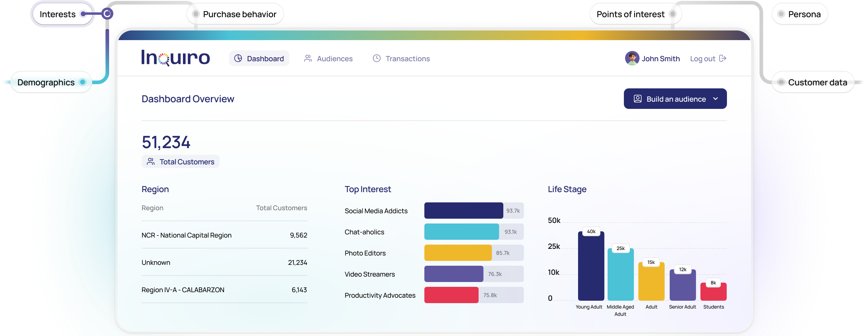Screen dimensions: 868x336
Task: Click the Inquiro logo
Action: click(x=175, y=58)
